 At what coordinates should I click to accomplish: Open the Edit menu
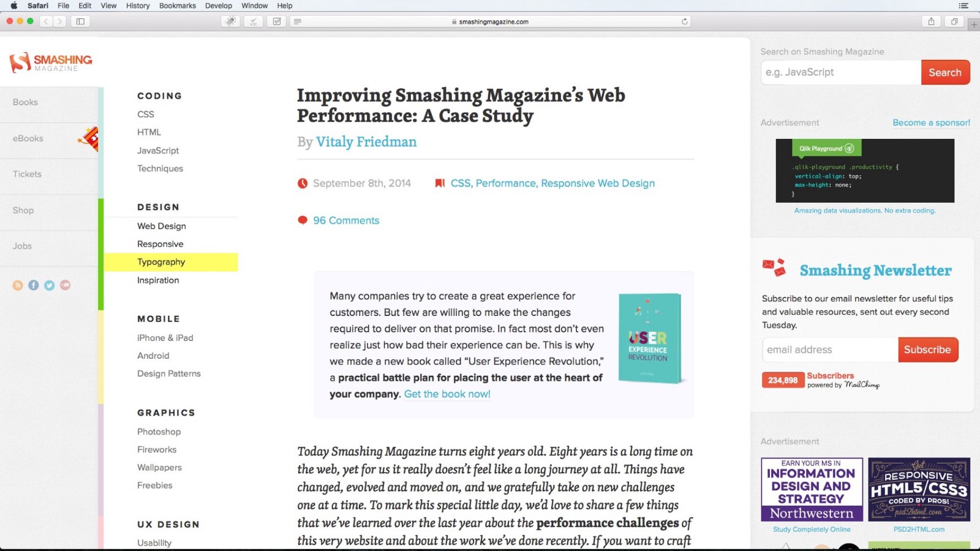point(85,6)
